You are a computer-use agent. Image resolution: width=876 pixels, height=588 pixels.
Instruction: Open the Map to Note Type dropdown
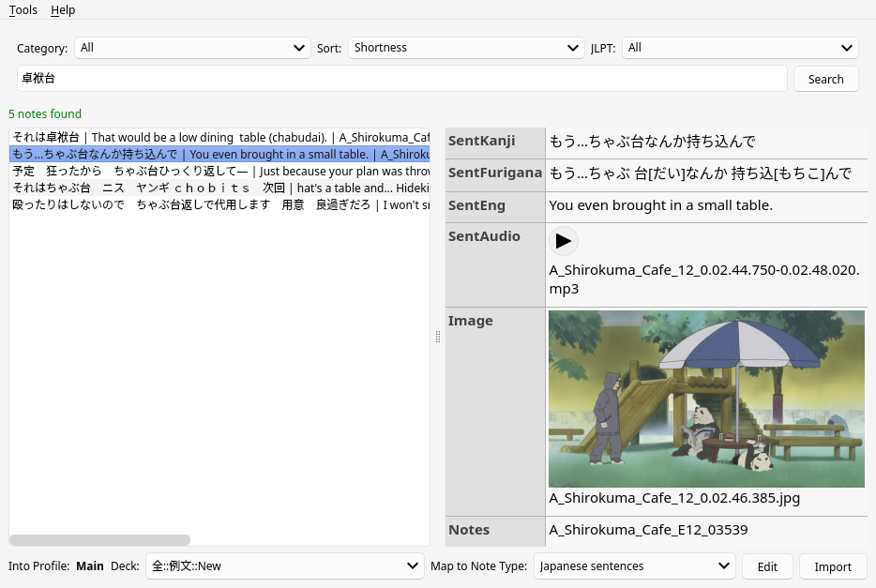(x=634, y=565)
